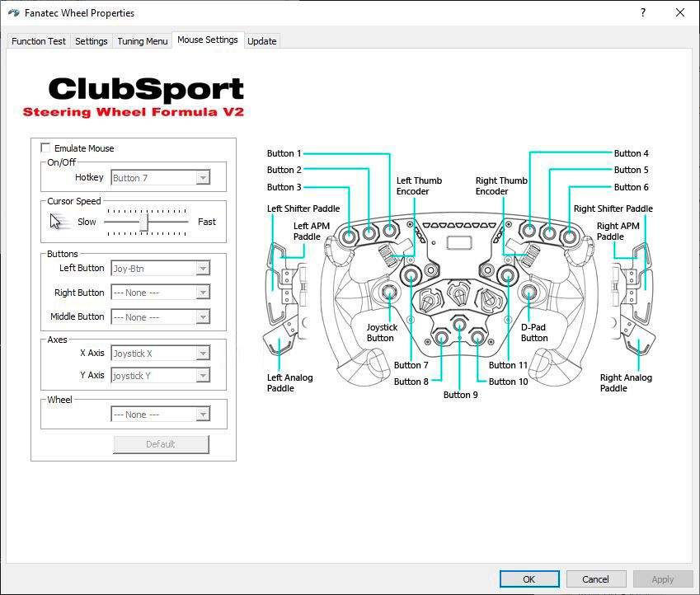Switch to the Update tab
The image size is (700, 595).
261,41
